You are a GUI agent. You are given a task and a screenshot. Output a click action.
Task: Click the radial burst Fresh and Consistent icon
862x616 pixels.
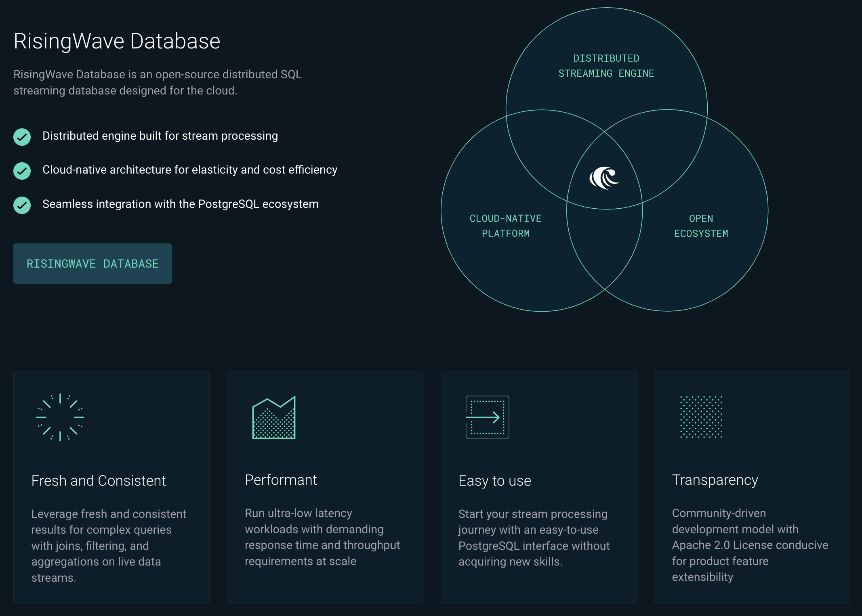(x=60, y=417)
